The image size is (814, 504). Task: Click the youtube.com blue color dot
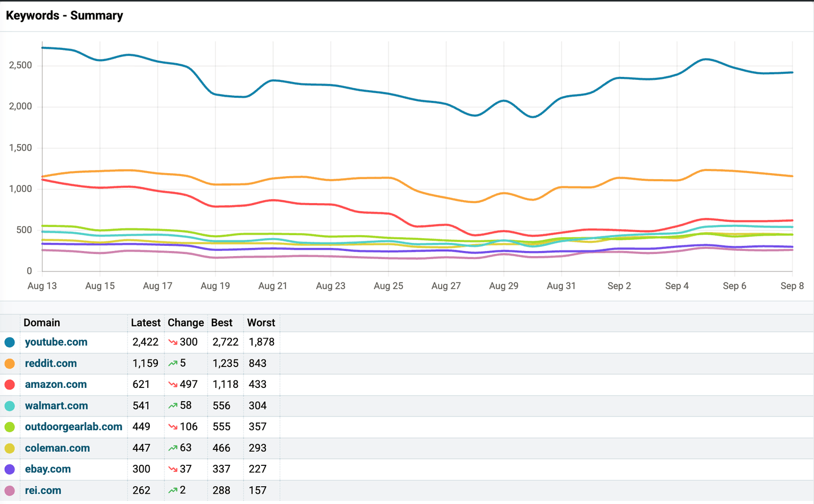pos(10,342)
